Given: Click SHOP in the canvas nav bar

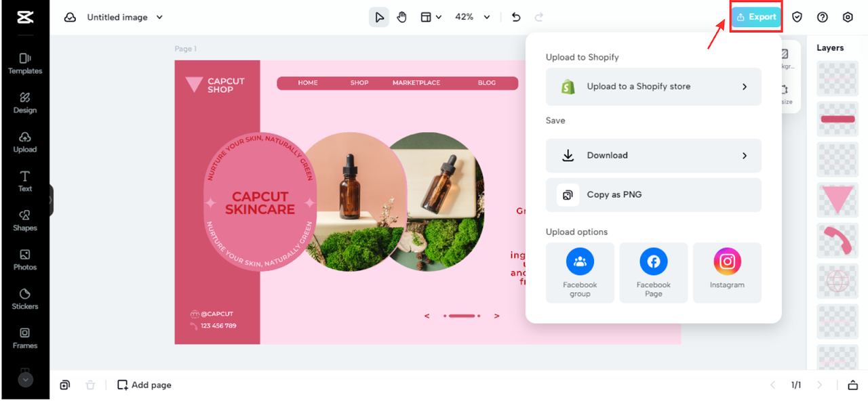Looking at the screenshot, I should pos(359,83).
